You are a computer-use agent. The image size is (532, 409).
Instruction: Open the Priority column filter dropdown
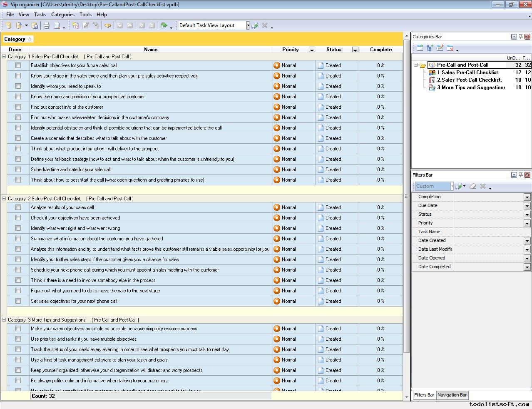click(312, 50)
